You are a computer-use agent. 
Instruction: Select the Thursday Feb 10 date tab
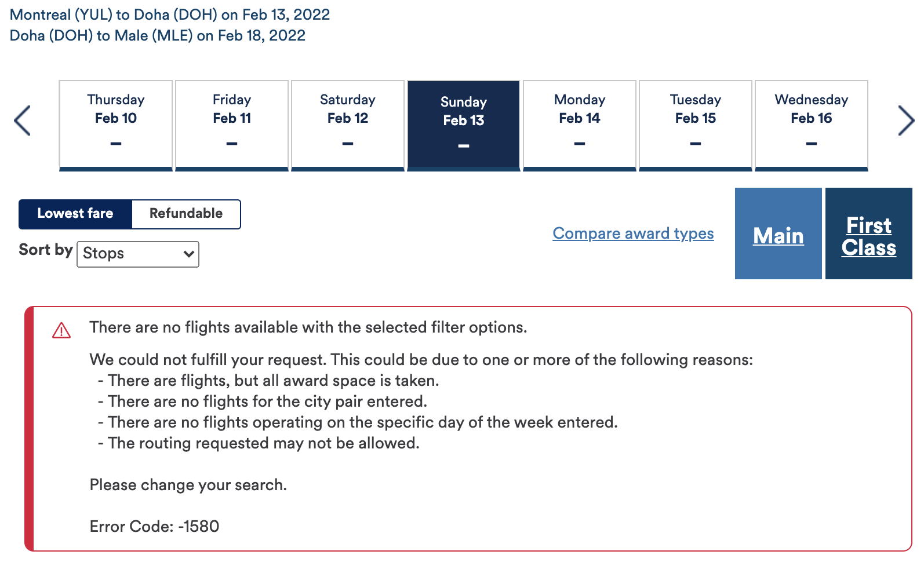coord(116,124)
